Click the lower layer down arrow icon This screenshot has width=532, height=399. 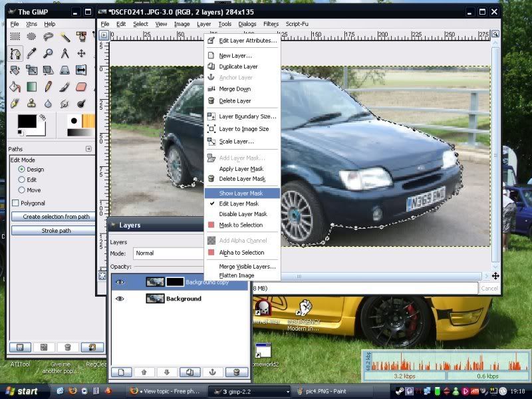[167, 372]
